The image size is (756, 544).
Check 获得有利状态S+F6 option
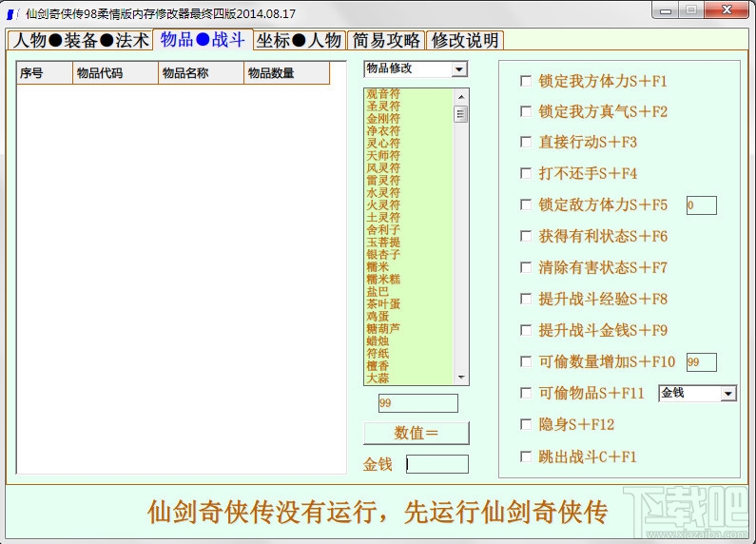click(x=526, y=236)
